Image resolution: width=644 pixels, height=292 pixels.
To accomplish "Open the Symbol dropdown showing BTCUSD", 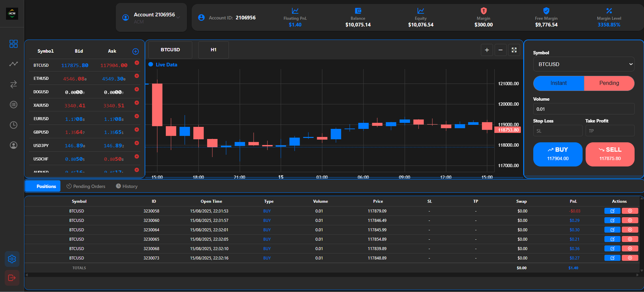I will click(584, 64).
